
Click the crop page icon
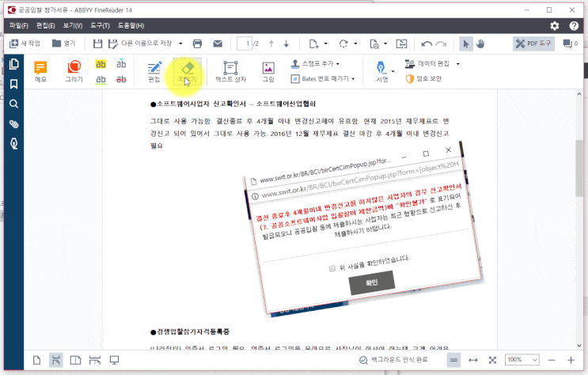(x=401, y=44)
